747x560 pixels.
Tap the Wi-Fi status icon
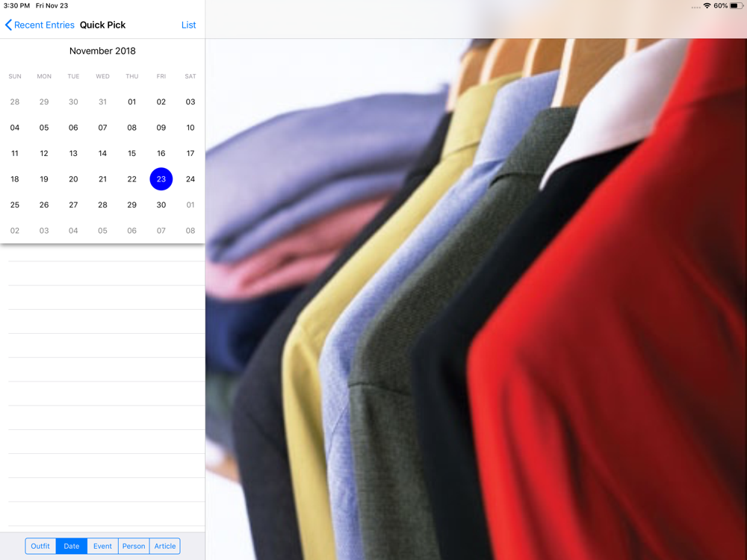pos(707,6)
